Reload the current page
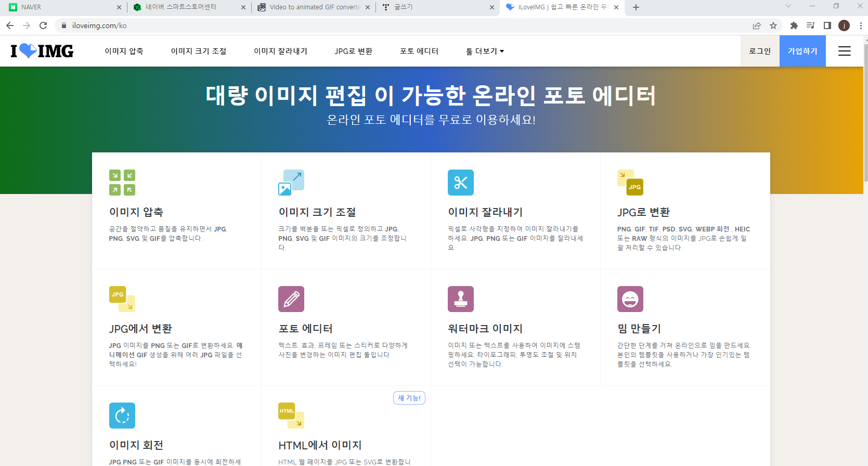Screen dimensions: 868x466 coord(43,25)
